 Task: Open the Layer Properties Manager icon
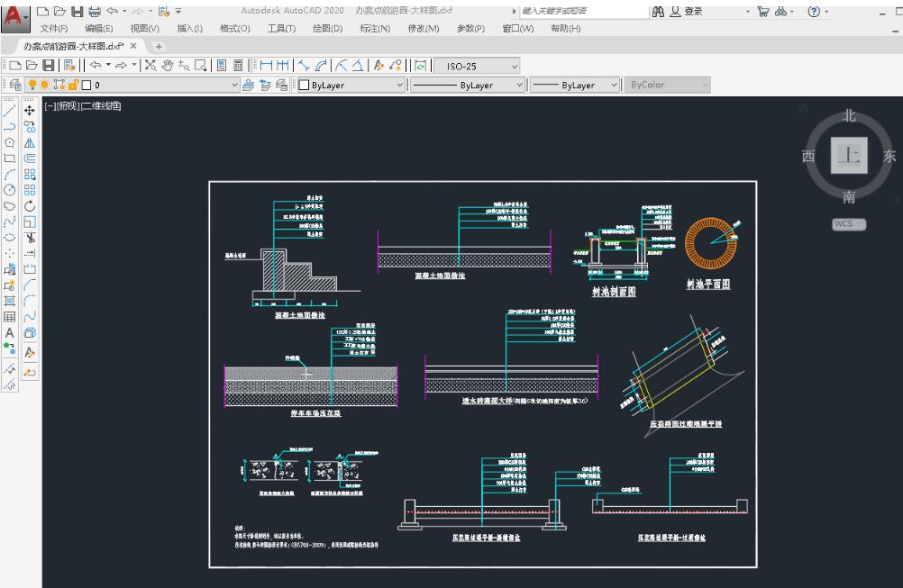(x=15, y=86)
